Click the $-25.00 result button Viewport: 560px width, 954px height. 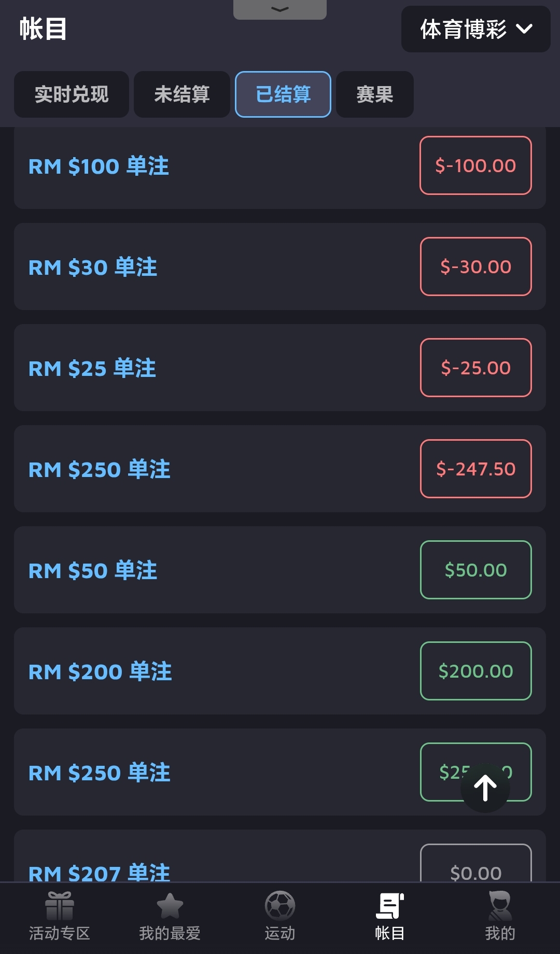pos(475,368)
